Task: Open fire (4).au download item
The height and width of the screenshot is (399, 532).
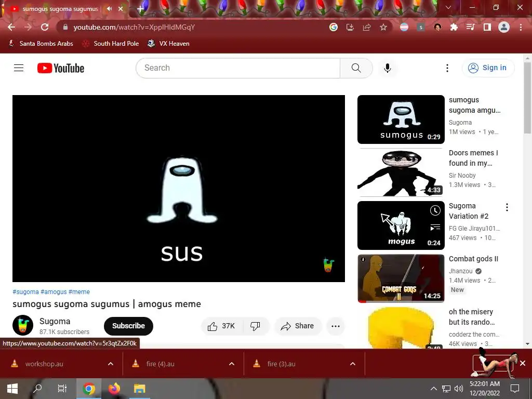Action: click(x=160, y=364)
